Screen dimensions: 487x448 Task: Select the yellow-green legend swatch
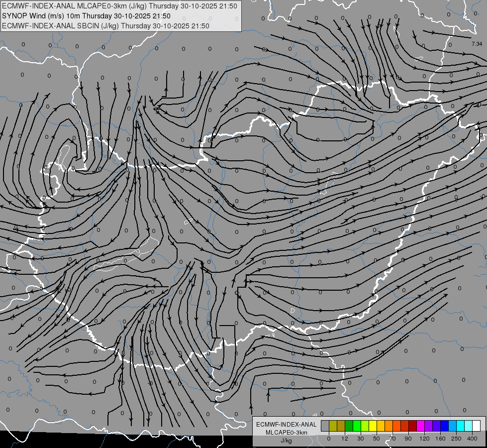365,426
